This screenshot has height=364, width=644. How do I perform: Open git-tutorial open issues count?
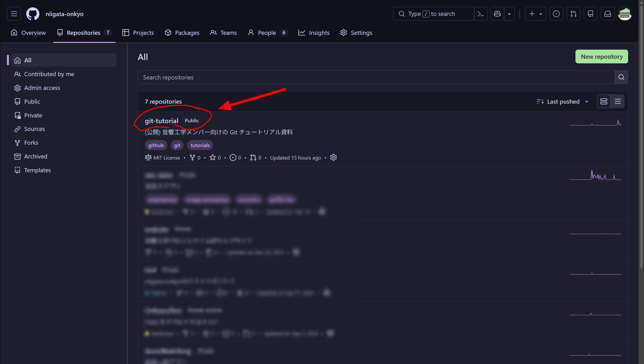[235, 158]
